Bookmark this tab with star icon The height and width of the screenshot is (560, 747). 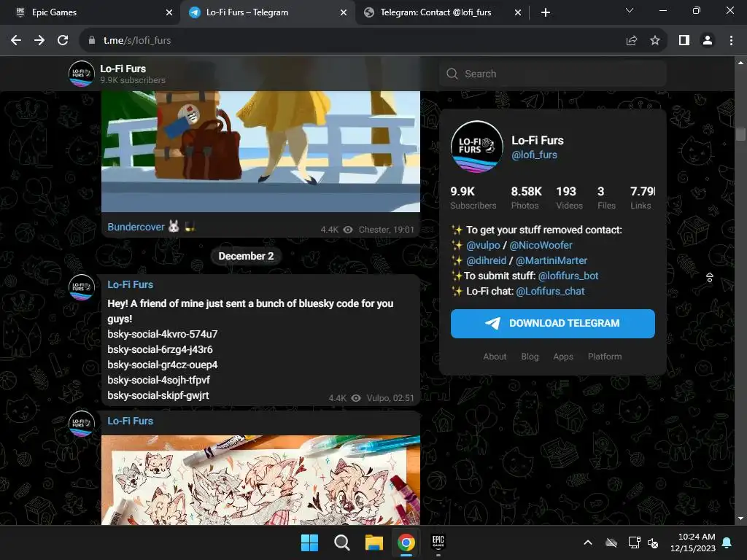tap(655, 41)
